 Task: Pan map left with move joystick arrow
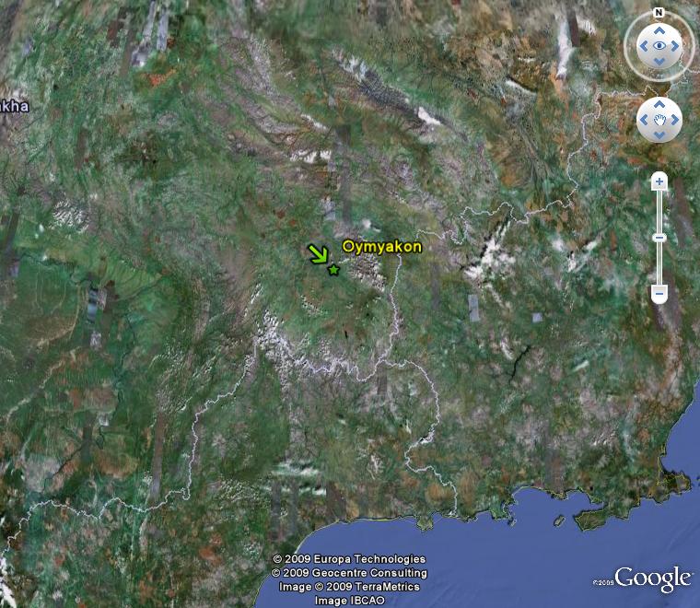(x=644, y=120)
